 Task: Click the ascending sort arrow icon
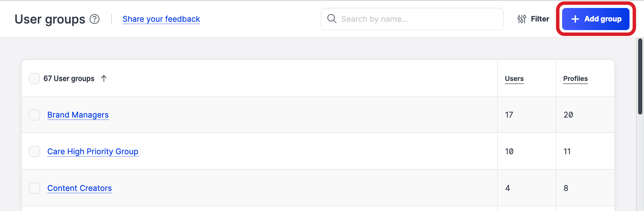(104, 79)
